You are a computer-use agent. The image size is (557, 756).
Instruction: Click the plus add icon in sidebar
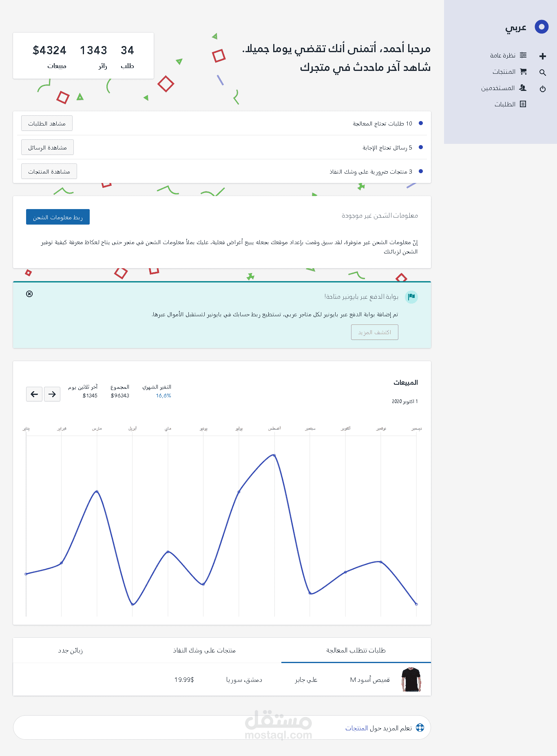(542, 56)
